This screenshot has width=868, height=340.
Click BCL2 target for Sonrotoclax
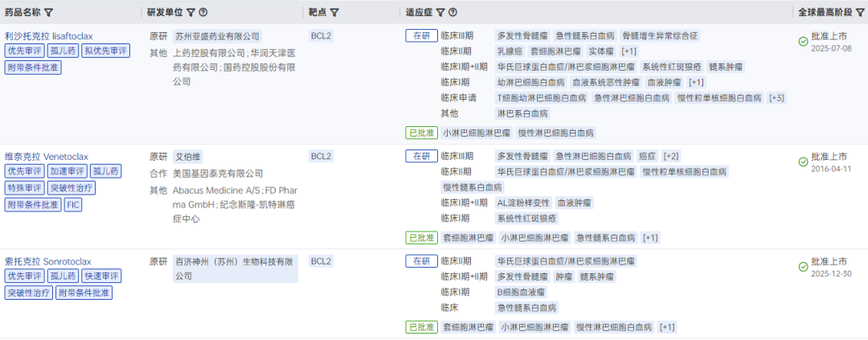[x=321, y=261]
